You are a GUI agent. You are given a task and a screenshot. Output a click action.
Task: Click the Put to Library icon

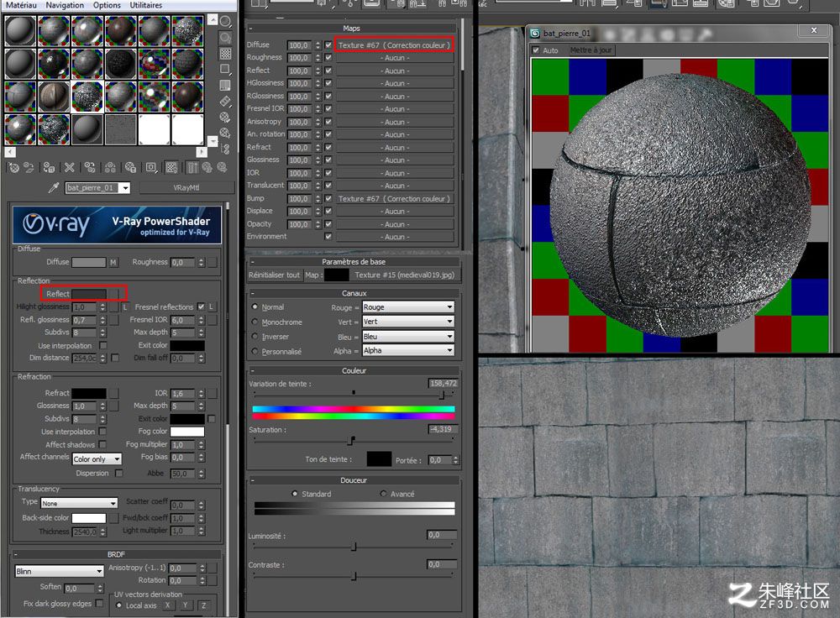coord(130,168)
